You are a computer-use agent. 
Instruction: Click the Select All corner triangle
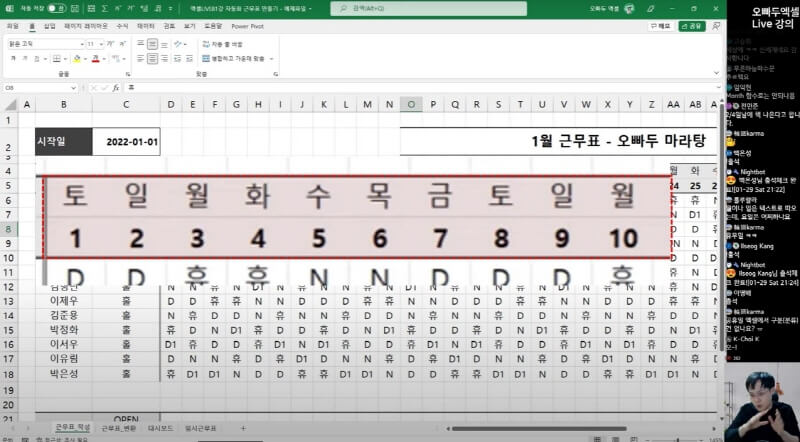tap(10, 105)
